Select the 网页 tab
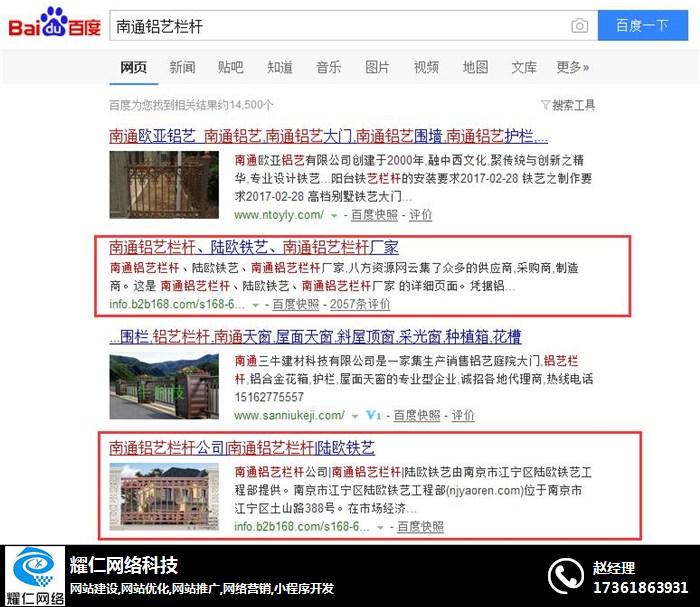This screenshot has width=700, height=607. 133,67
